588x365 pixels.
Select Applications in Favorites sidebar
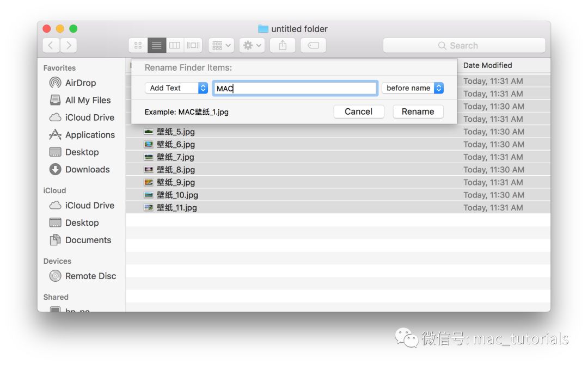click(x=90, y=135)
